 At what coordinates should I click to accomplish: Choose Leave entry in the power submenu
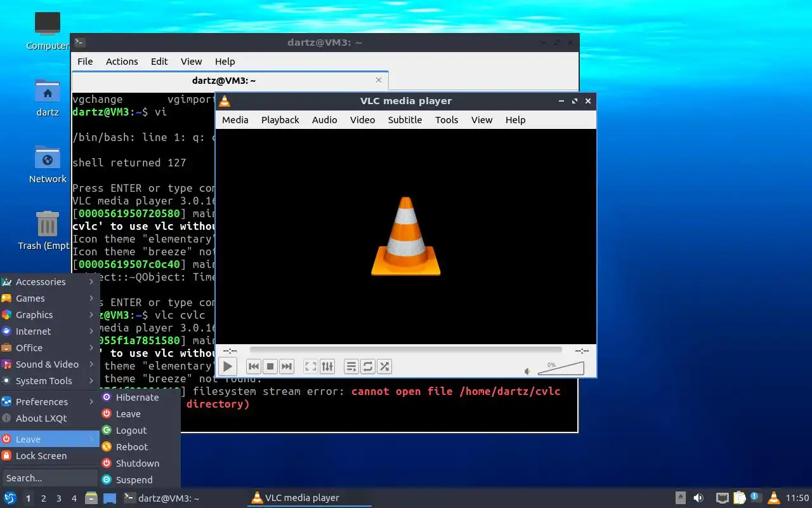(x=140, y=414)
